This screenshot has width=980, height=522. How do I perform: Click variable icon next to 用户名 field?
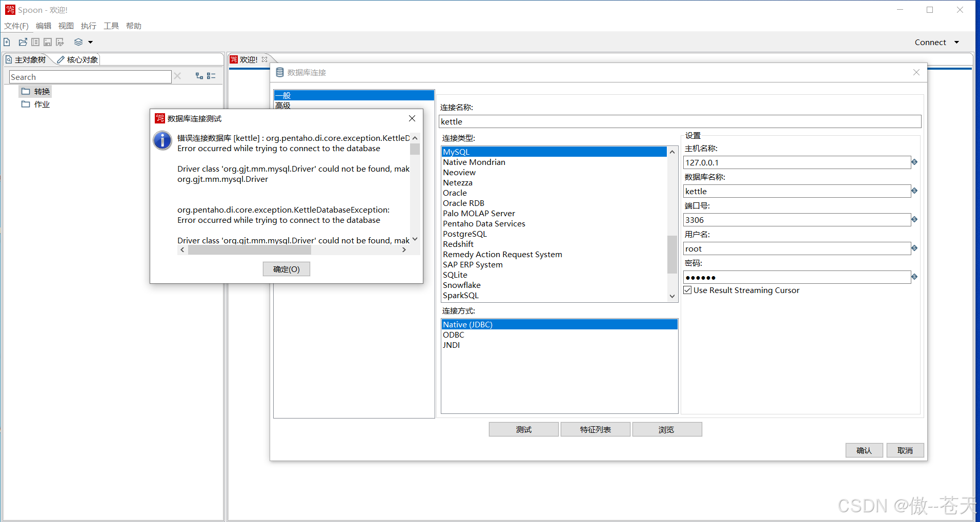[914, 248]
